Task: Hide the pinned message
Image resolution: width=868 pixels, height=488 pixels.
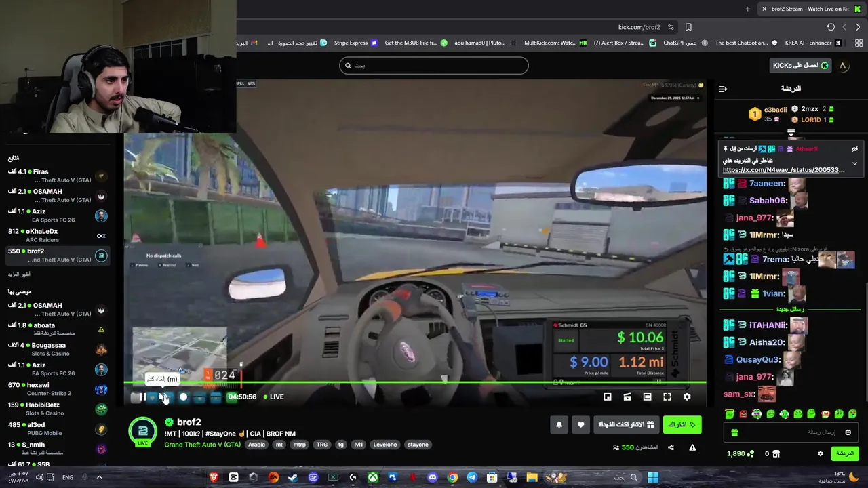Action: [x=854, y=149]
